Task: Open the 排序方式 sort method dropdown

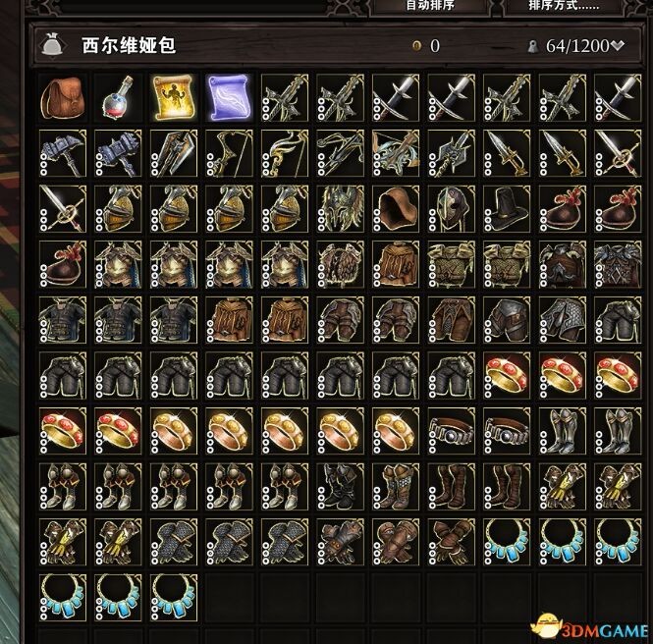Action: click(x=564, y=6)
